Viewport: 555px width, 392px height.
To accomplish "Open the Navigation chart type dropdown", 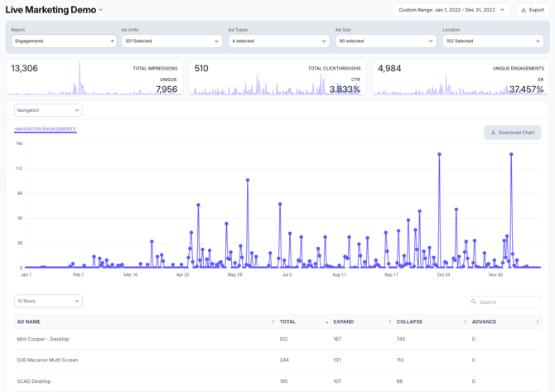I will [x=48, y=110].
